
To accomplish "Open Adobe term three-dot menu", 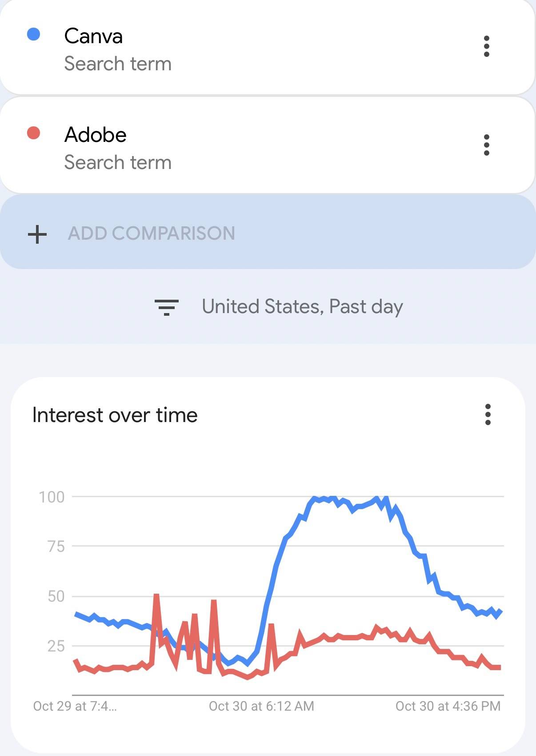I will click(x=486, y=145).
